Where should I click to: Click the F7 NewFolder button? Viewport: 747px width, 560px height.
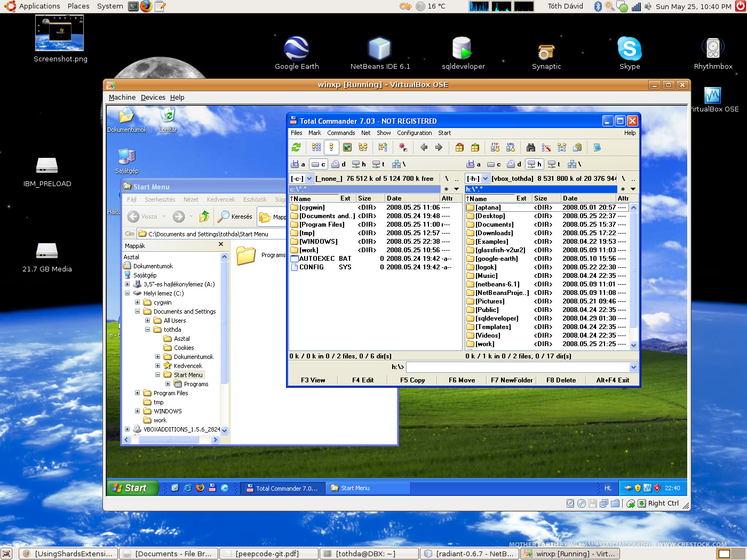click(x=512, y=380)
